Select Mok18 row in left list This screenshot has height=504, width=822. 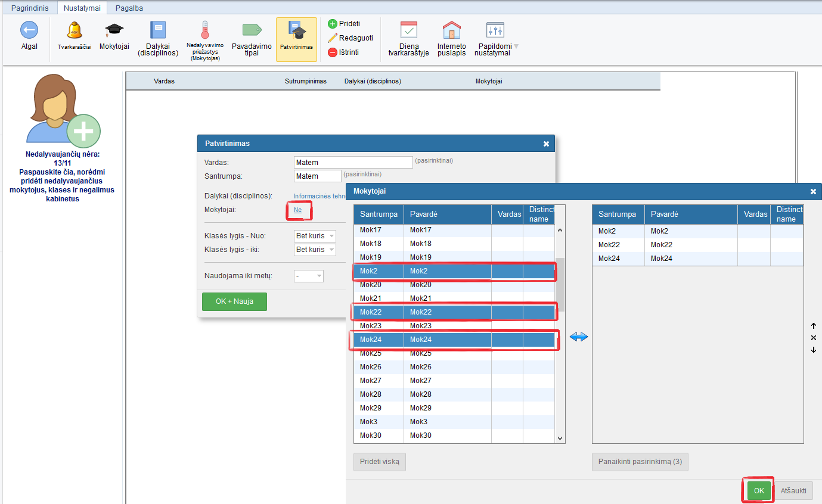[x=454, y=244]
